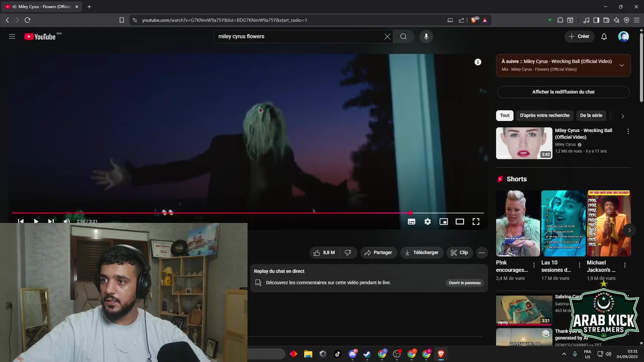
Task: Bookmark this page icon
Action: point(122,20)
